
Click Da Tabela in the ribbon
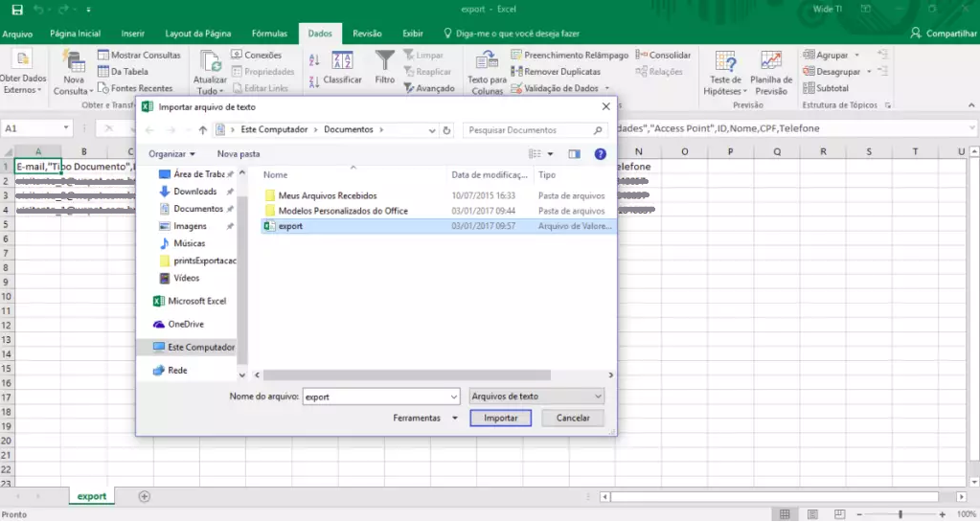pos(124,72)
